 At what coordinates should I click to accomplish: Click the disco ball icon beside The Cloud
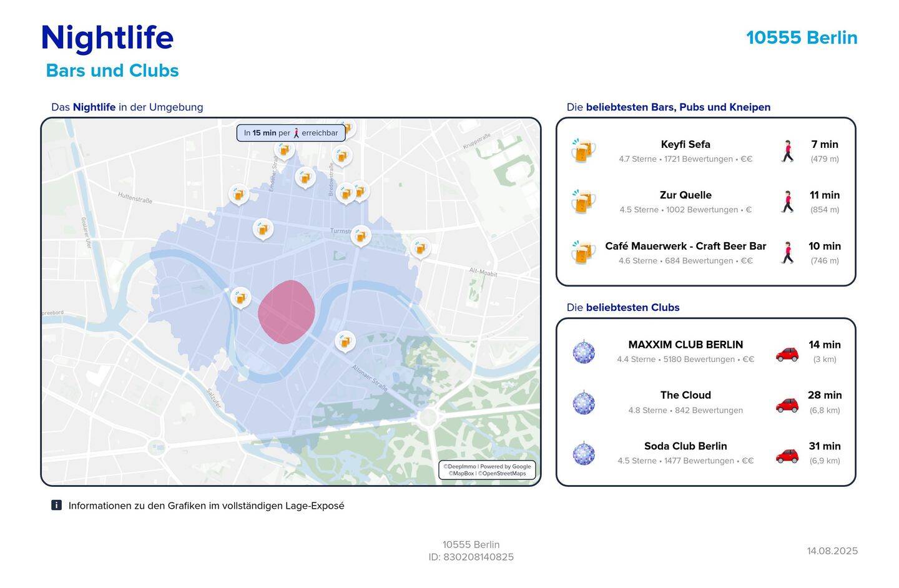click(584, 403)
